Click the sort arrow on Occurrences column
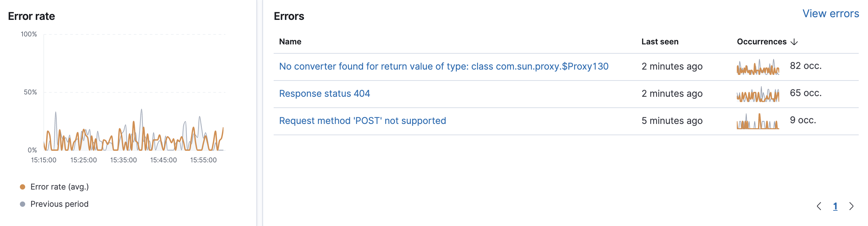This screenshot has width=868, height=226. 794,42
